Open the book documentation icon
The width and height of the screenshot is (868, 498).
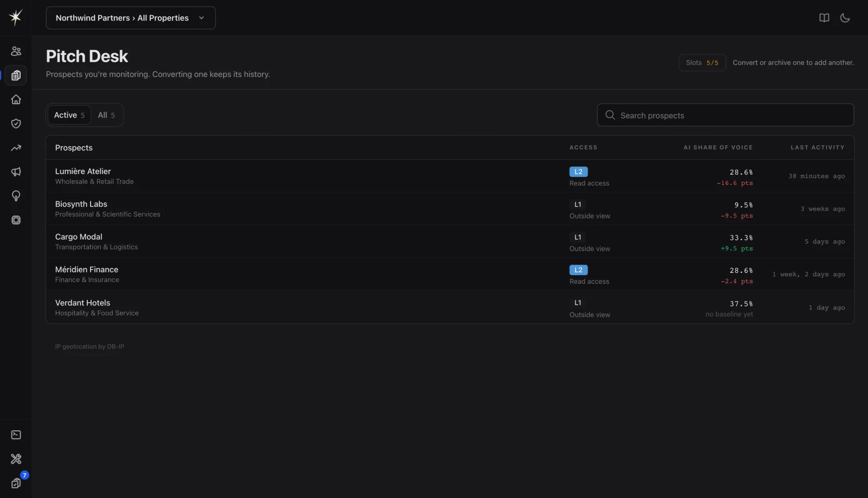coord(824,18)
